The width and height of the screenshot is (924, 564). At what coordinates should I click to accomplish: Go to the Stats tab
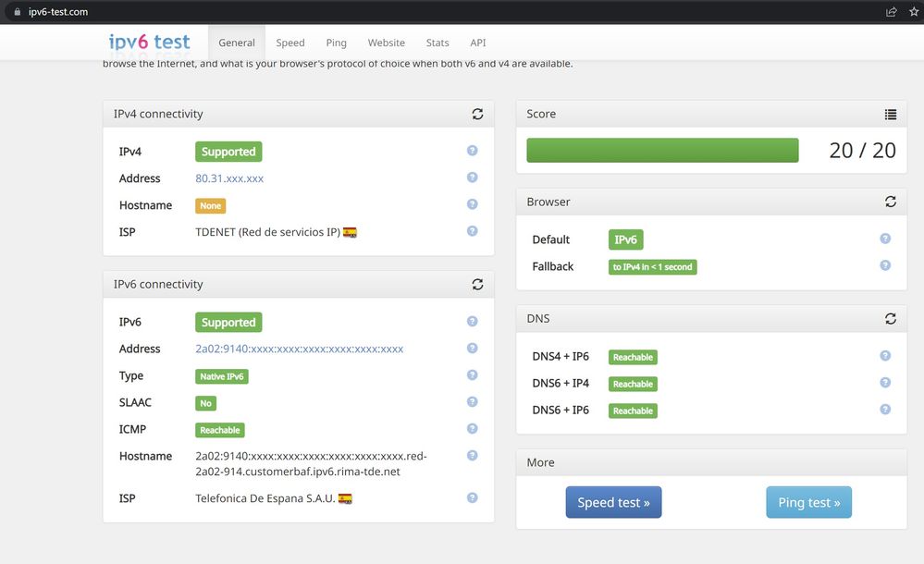click(x=437, y=43)
